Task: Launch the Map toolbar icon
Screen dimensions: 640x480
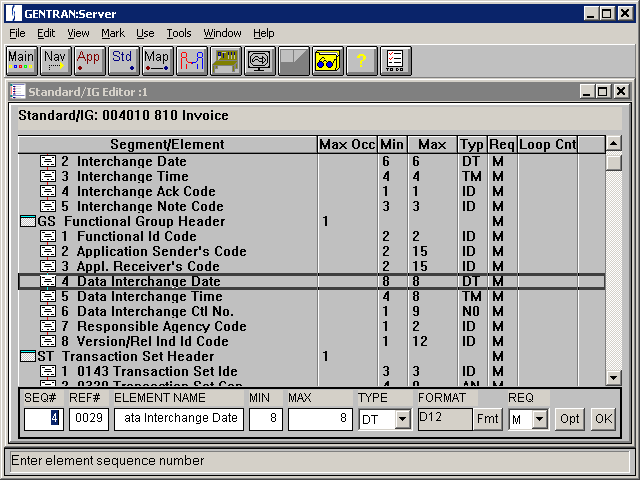Action: (158, 61)
